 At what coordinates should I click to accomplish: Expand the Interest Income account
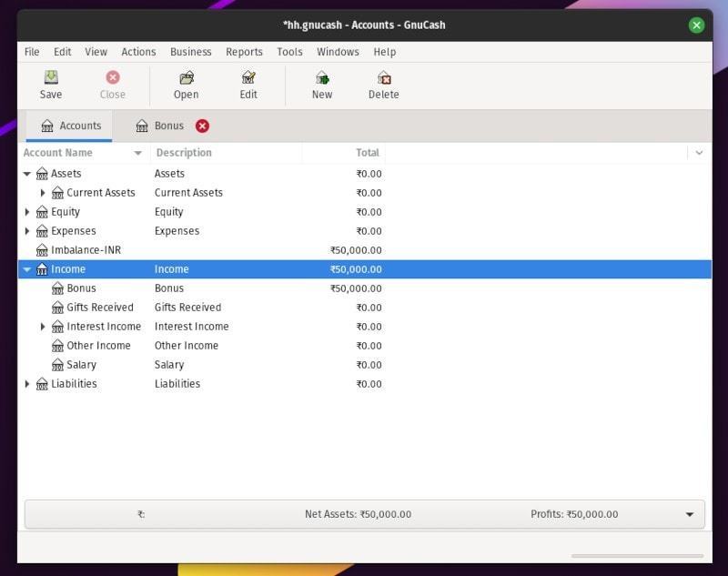click(x=43, y=327)
